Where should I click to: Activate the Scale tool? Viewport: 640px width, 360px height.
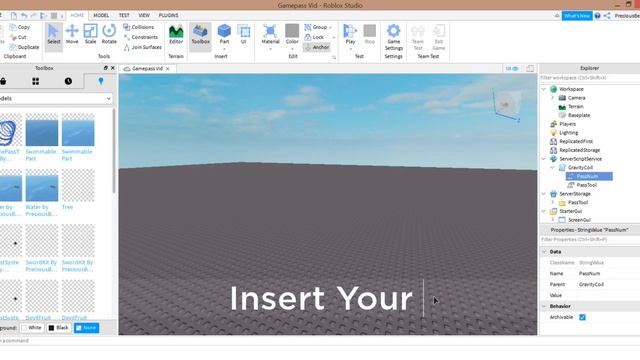pos(90,34)
